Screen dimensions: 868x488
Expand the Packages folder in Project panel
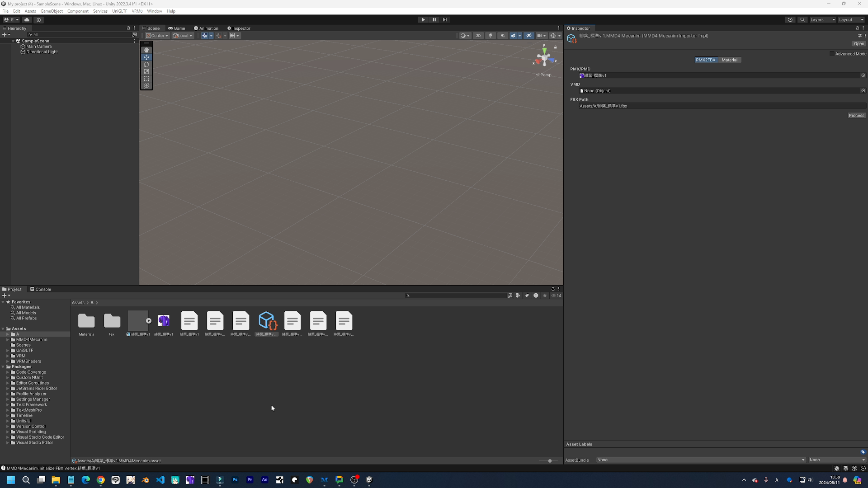point(4,366)
